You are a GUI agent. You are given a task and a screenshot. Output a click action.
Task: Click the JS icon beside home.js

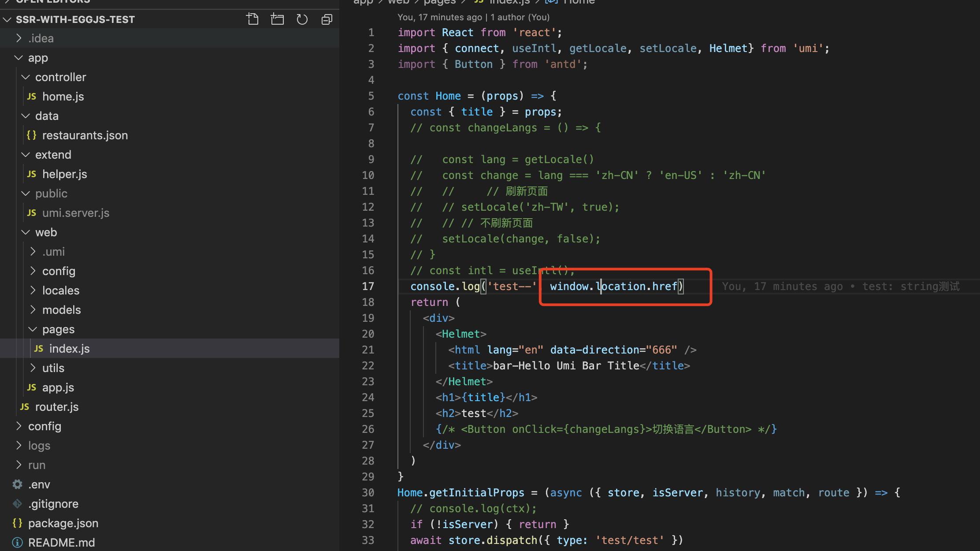[31, 96]
